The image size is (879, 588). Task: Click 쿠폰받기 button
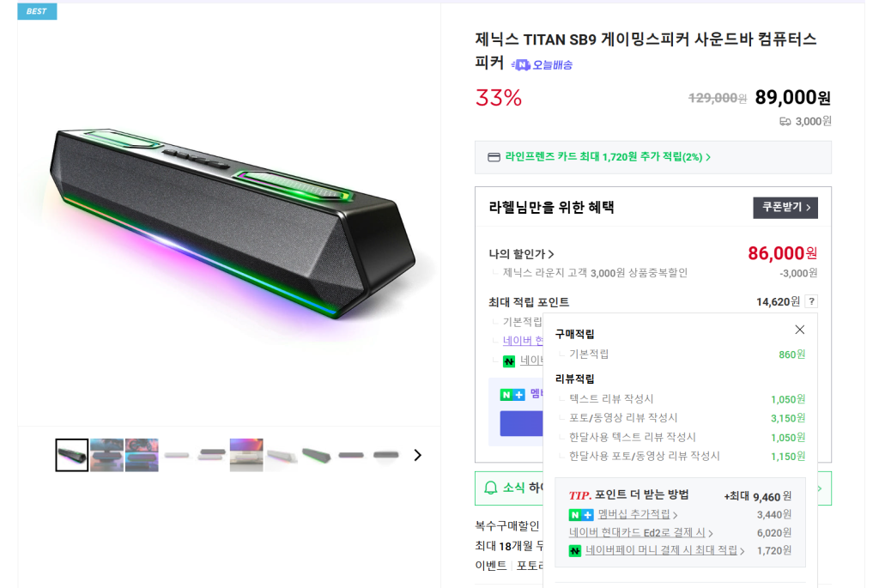pos(785,208)
